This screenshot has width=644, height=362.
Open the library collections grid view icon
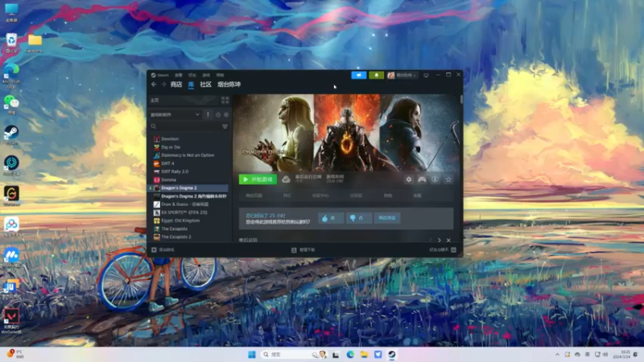click(225, 100)
